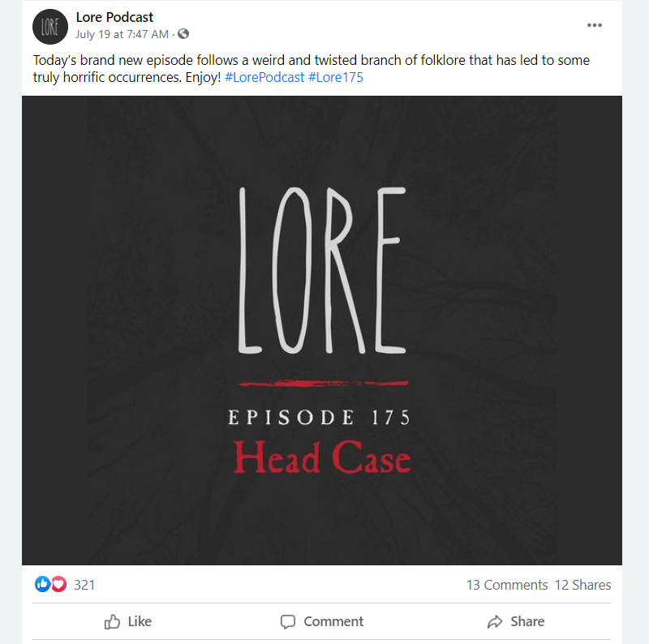Toggle the Like text label

pyautogui.click(x=140, y=621)
